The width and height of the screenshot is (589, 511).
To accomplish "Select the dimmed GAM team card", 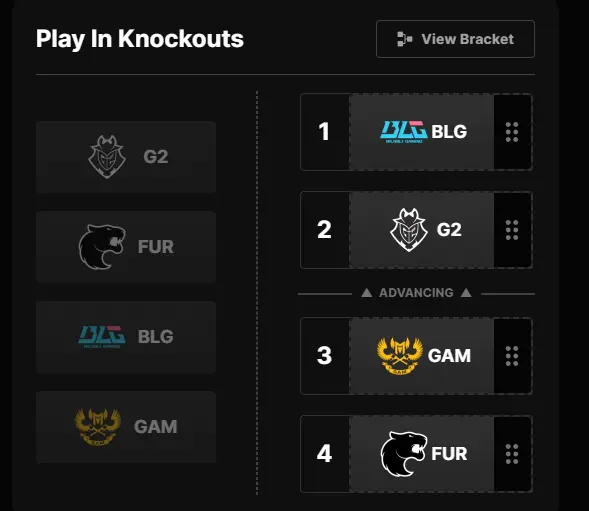I will click(126, 426).
